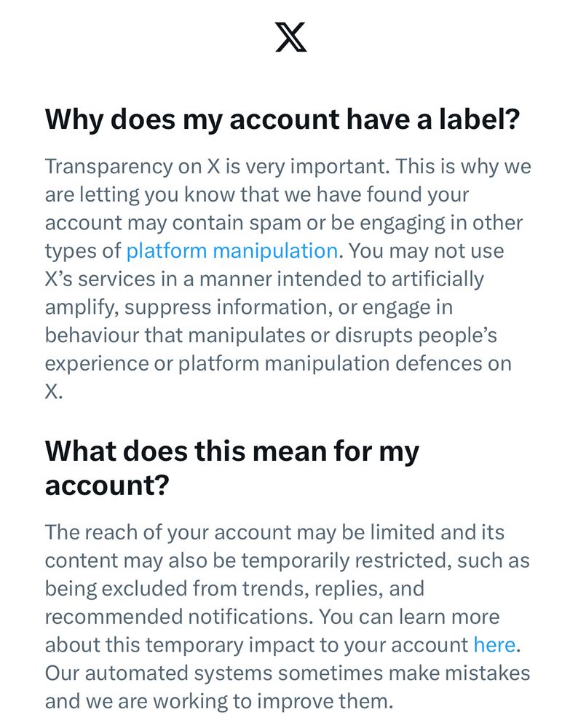Click the 'What does this mean for my account?' heading

(231, 467)
